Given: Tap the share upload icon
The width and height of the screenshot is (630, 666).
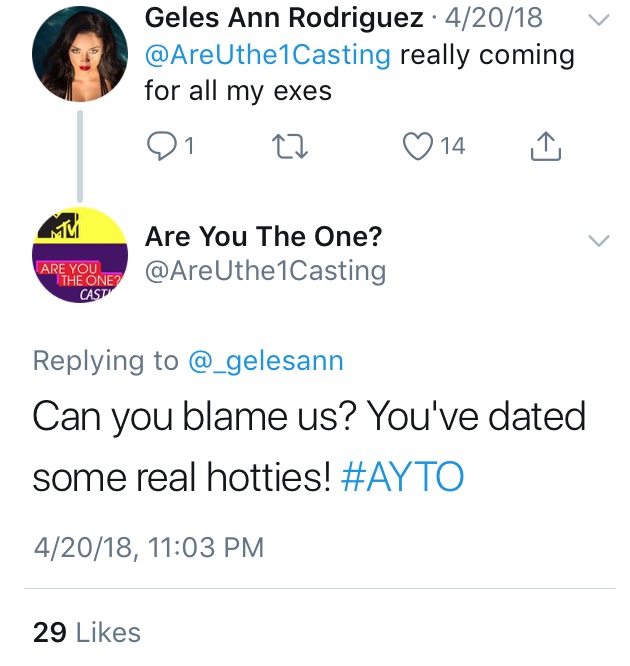Looking at the screenshot, I should [x=546, y=146].
